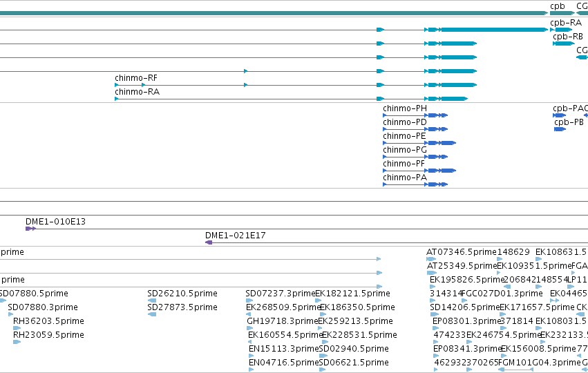Click the EK246754.5prime label
The image size is (588, 373).
click(503, 335)
